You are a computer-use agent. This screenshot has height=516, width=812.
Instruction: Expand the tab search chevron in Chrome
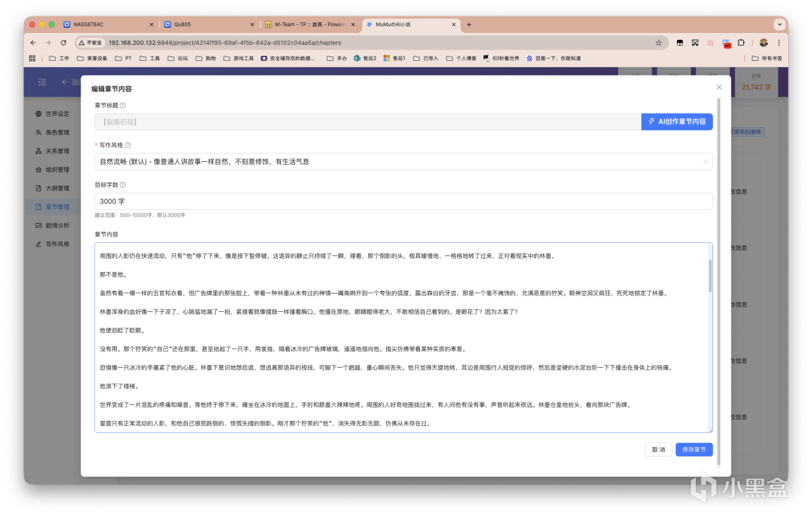pos(779,25)
